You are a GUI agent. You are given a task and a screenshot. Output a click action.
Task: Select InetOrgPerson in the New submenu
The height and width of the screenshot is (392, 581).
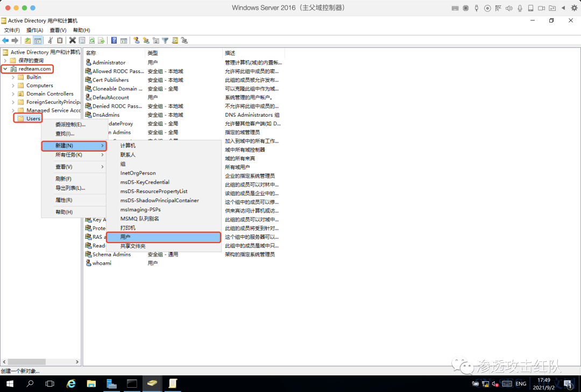click(x=164, y=173)
